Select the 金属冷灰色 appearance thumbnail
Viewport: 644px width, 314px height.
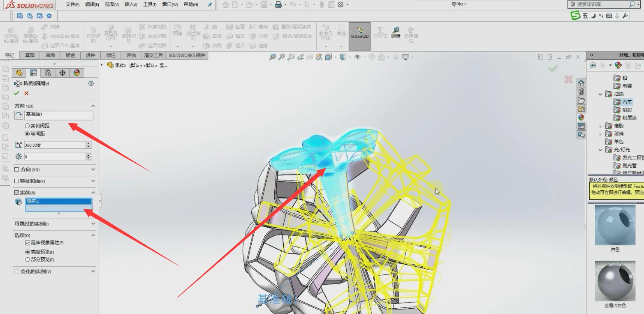[614, 281]
